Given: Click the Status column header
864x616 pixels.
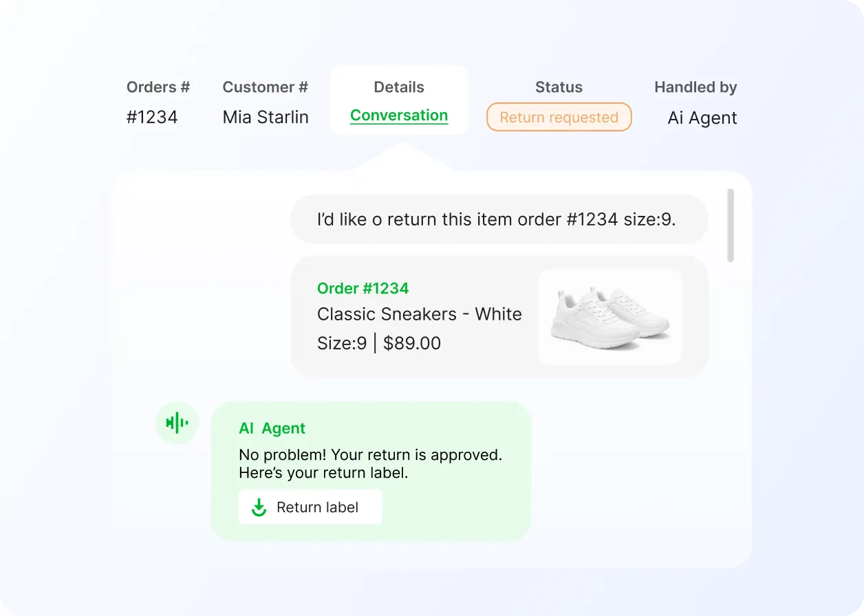Looking at the screenshot, I should point(559,87).
